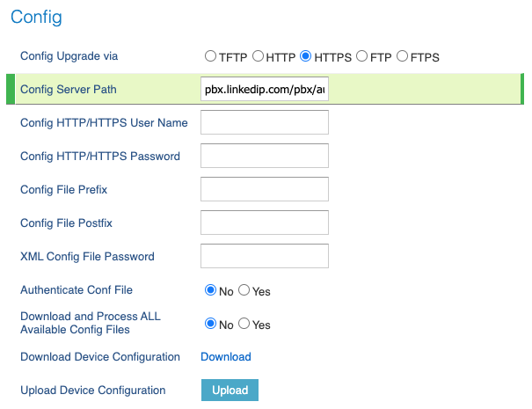Set Authenticate Conf File to No
The image size is (532, 409).
pyautogui.click(x=210, y=290)
